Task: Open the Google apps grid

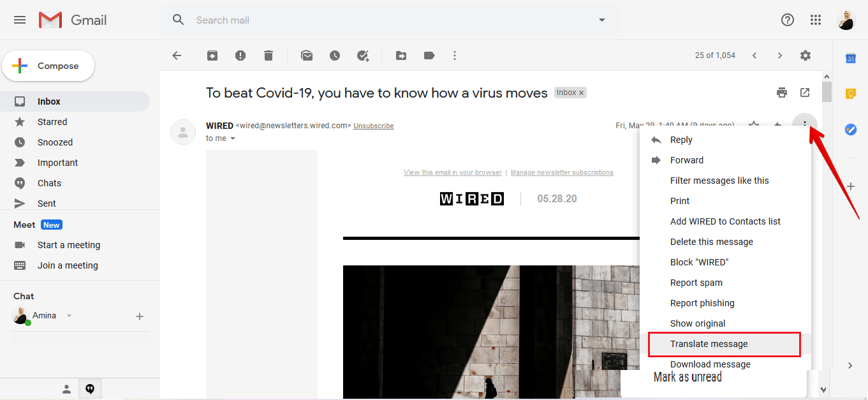Action: pos(816,20)
